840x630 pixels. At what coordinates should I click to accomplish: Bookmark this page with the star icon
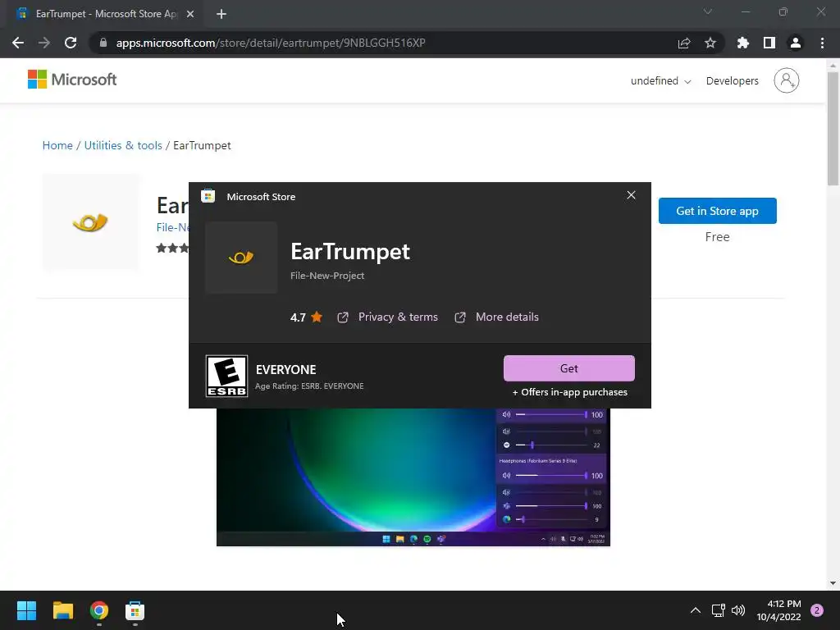710,43
